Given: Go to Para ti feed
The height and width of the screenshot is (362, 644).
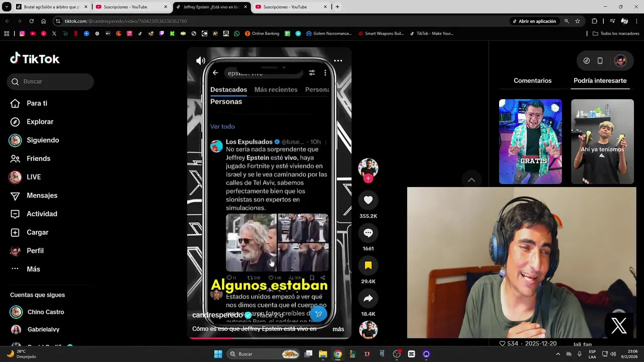Looking at the screenshot, I should click(x=29, y=103).
